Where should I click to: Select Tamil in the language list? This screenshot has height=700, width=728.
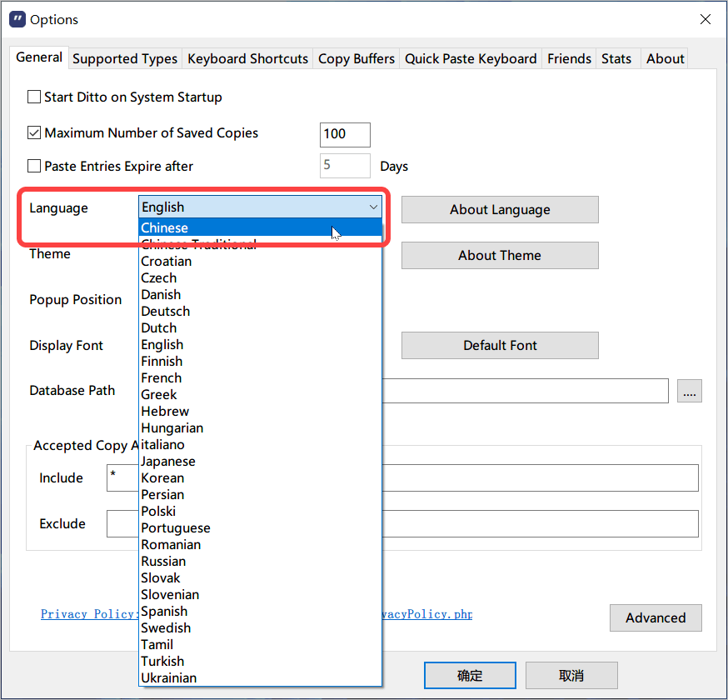(x=260, y=645)
